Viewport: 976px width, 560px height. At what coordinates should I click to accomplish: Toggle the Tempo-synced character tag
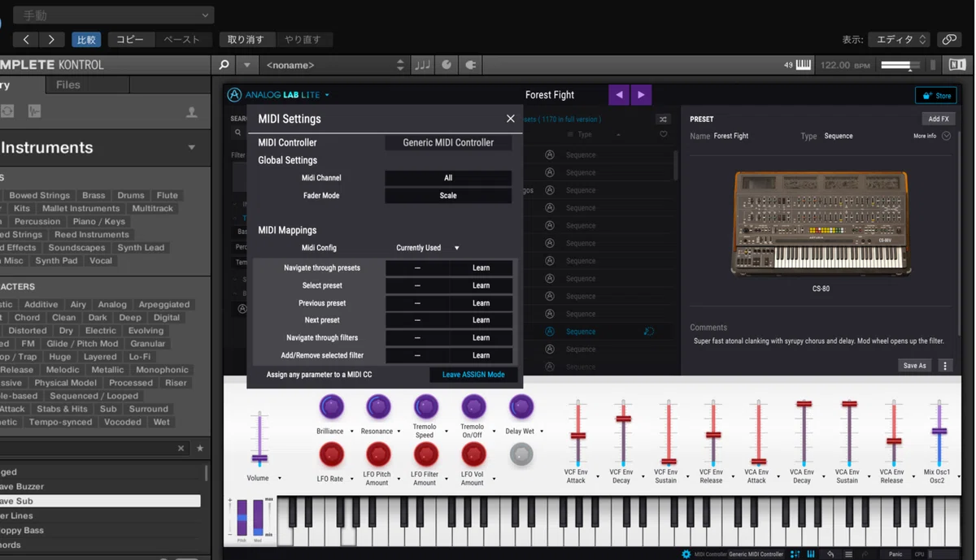pyautogui.click(x=61, y=422)
